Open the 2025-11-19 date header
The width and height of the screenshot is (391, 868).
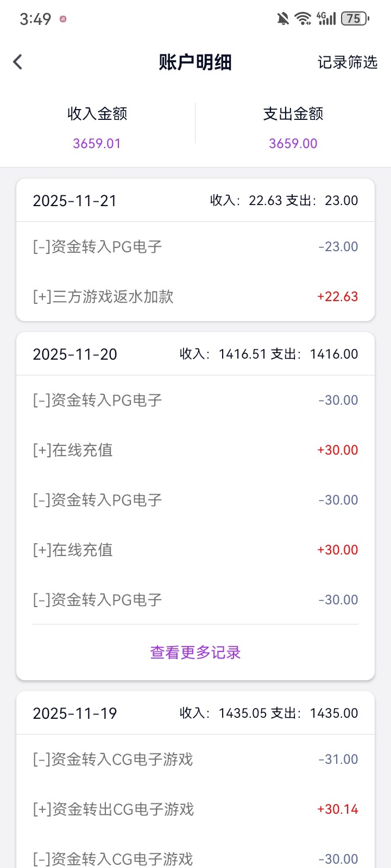75,713
